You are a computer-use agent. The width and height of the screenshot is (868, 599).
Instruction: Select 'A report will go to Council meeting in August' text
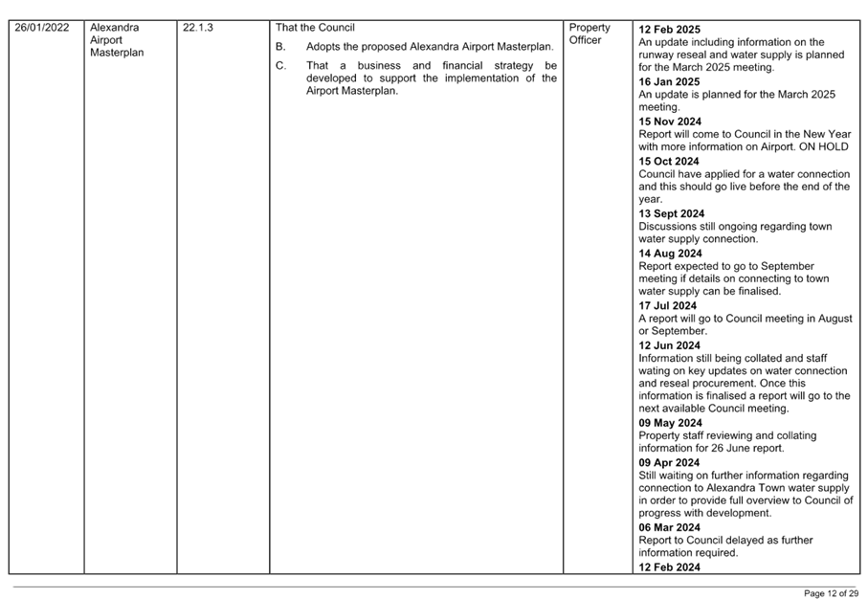pyautogui.click(x=746, y=324)
